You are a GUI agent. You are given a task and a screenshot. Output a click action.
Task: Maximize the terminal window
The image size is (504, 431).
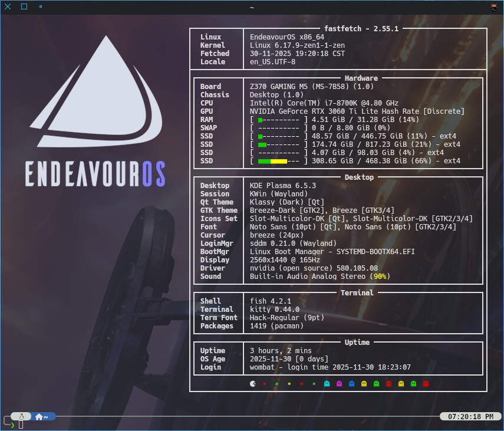point(24,7)
